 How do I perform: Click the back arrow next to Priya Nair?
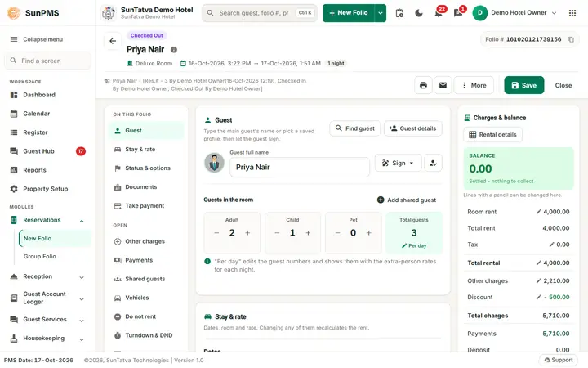point(113,41)
